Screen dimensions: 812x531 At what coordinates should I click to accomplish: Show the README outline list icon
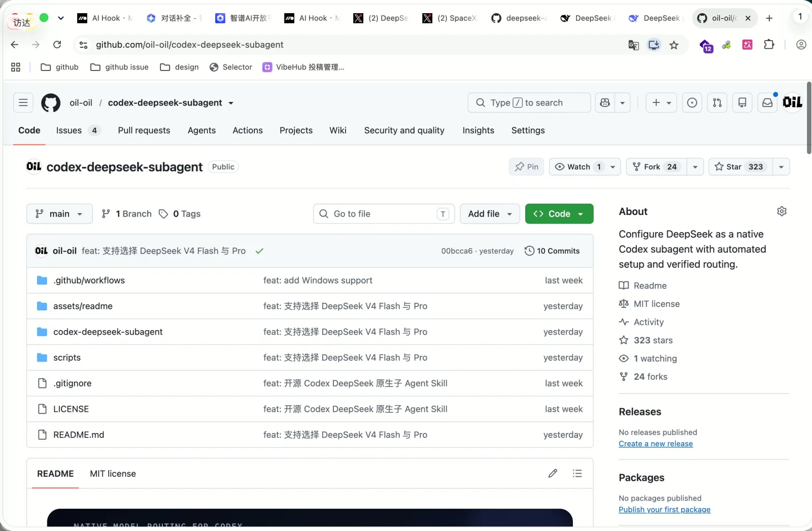[x=577, y=473]
